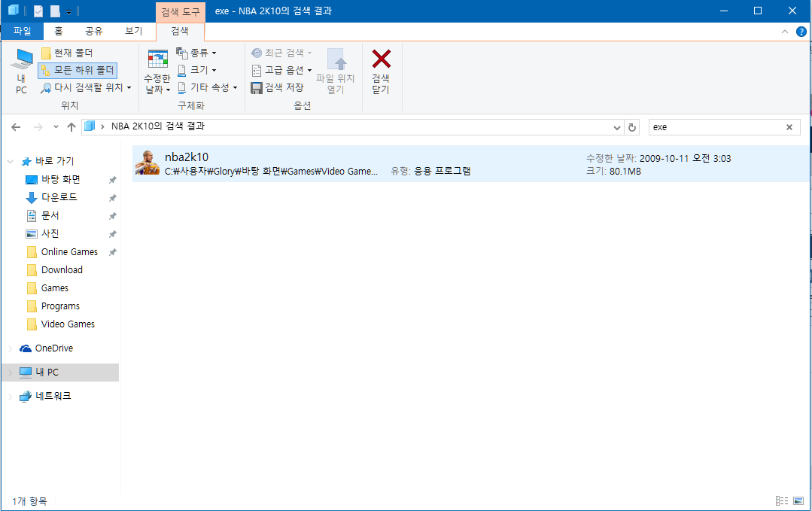
Task: Expand address bar history dropdown
Action: tap(617, 127)
